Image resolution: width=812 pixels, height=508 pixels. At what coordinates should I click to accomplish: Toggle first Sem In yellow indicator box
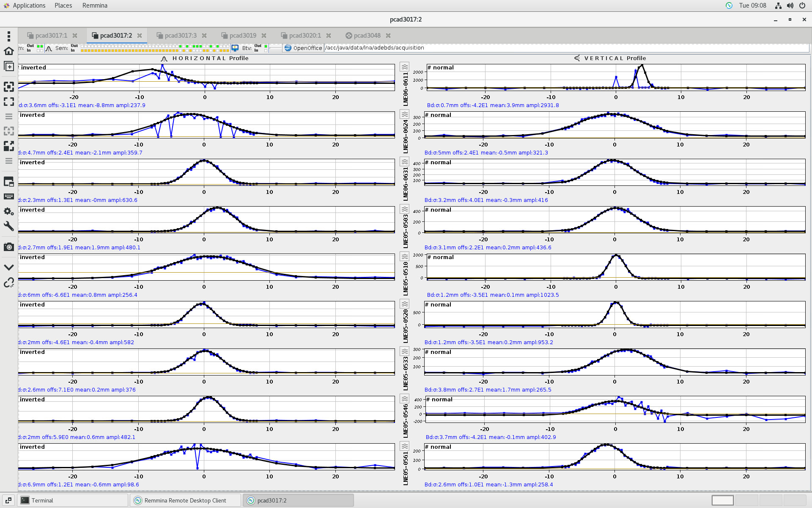point(82,50)
